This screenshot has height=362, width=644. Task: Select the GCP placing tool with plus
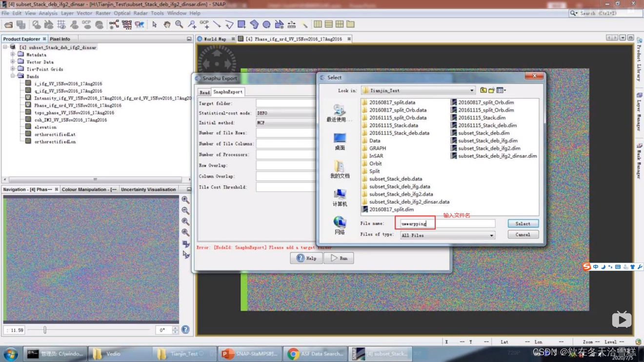click(204, 24)
